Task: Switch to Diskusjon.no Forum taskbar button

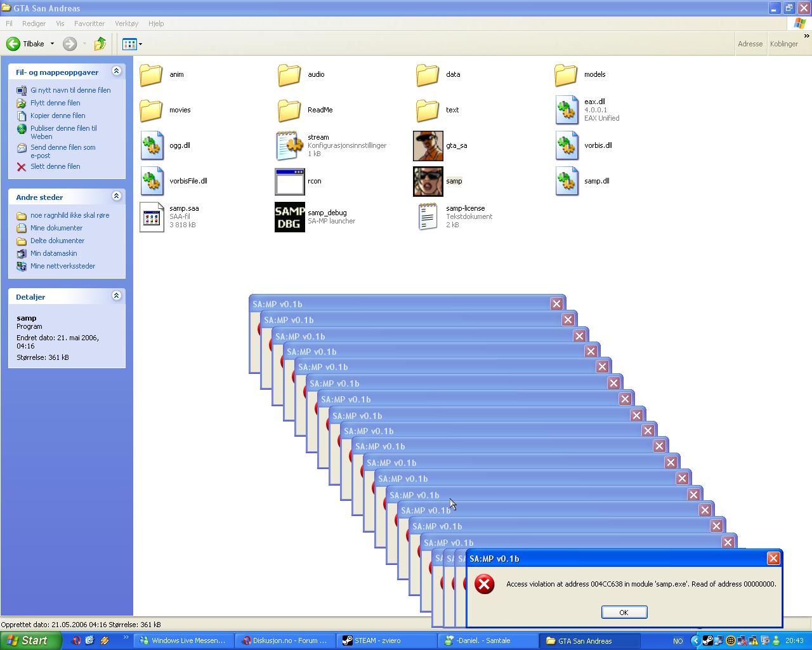Action: click(x=285, y=640)
